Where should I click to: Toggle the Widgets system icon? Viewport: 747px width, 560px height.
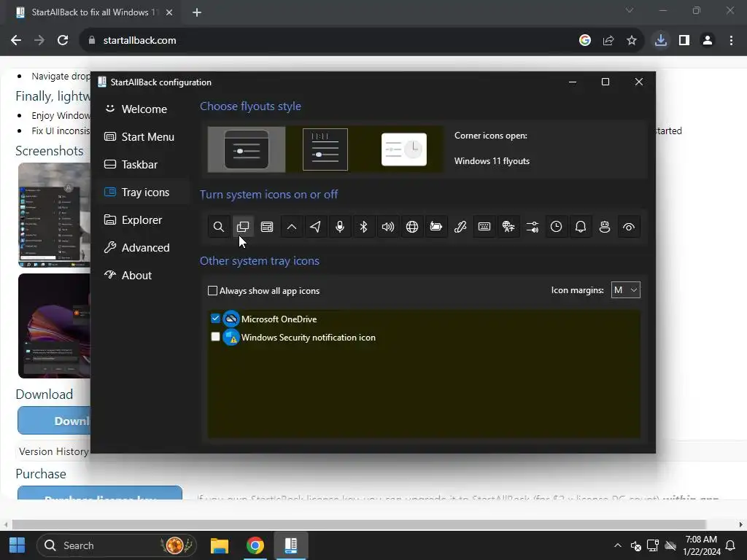pos(267,227)
